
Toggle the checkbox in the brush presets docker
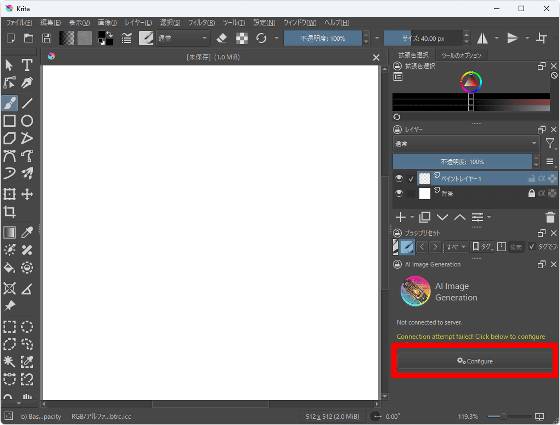pos(532,246)
